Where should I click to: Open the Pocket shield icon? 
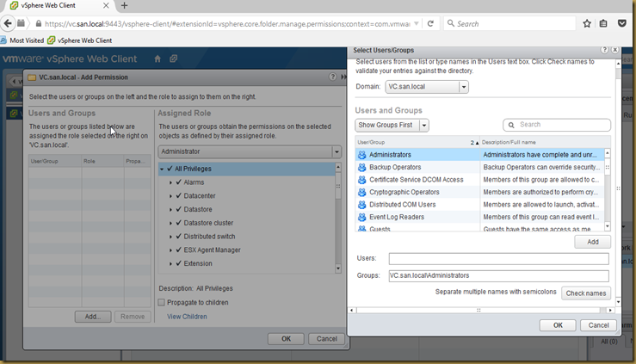(621, 23)
